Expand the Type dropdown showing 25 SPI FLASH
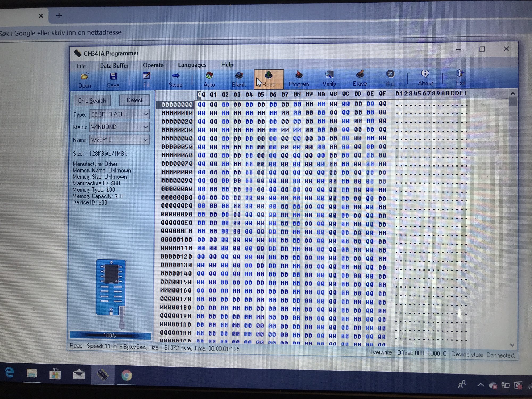Viewport: 532px width, 399px height. pos(146,114)
